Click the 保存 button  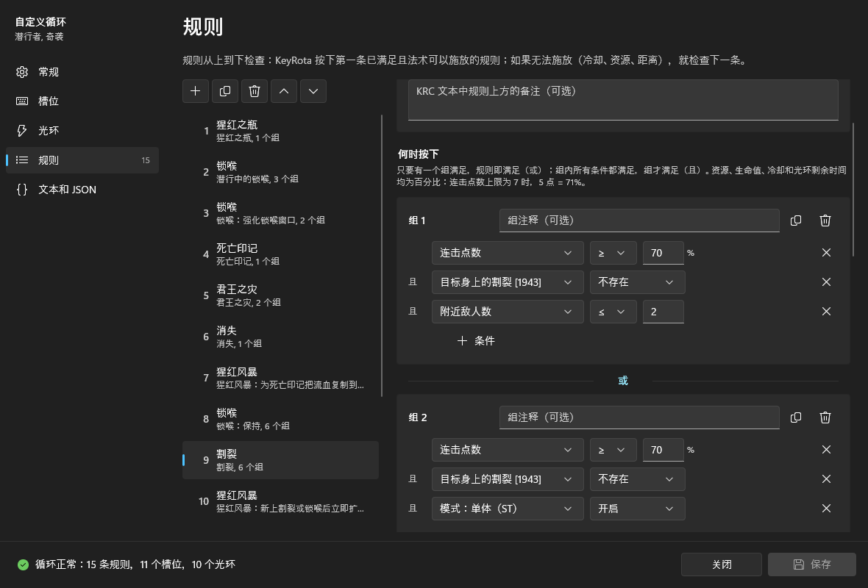[x=811, y=564]
